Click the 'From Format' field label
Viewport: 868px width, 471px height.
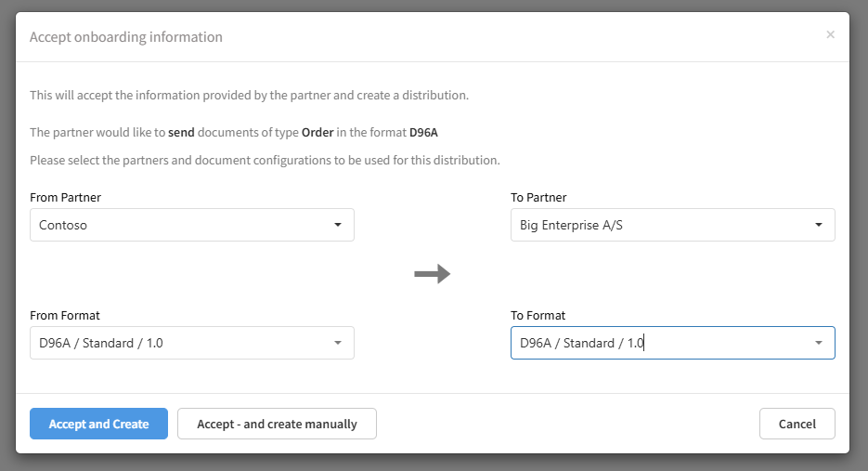point(65,315)
